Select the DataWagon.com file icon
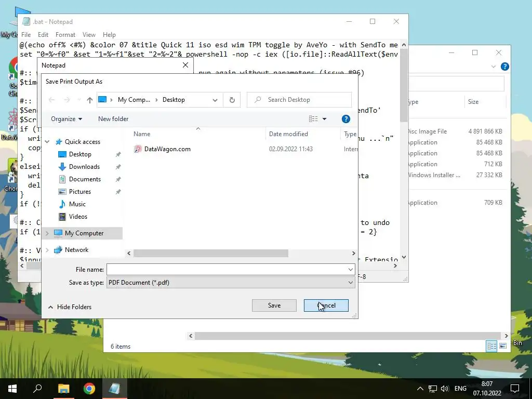532x399 pixels. pyautogui.click(x=138, y=149)
